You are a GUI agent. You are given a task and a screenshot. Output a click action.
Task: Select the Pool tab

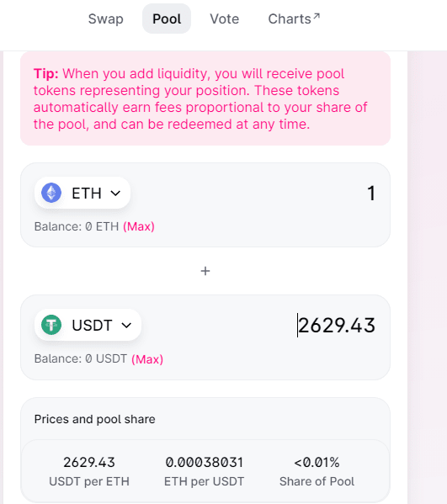pos(167,19)
